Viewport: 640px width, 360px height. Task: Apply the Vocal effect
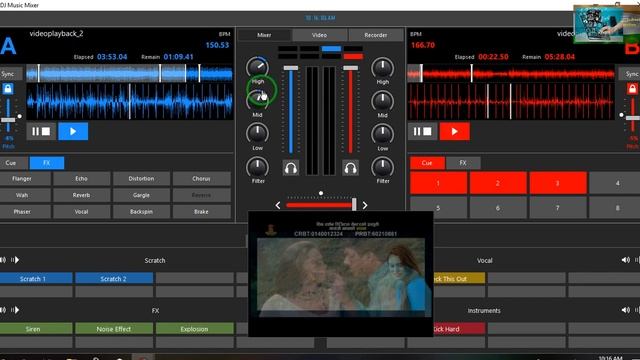(82, 211)
